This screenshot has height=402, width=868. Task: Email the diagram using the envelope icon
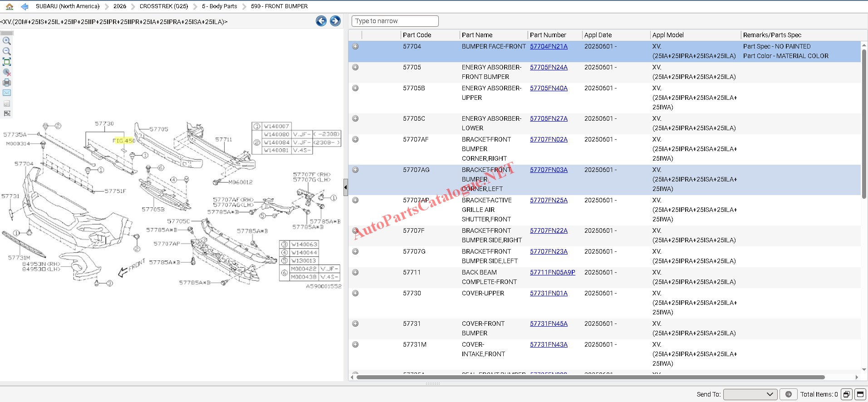tap(7, 93)
